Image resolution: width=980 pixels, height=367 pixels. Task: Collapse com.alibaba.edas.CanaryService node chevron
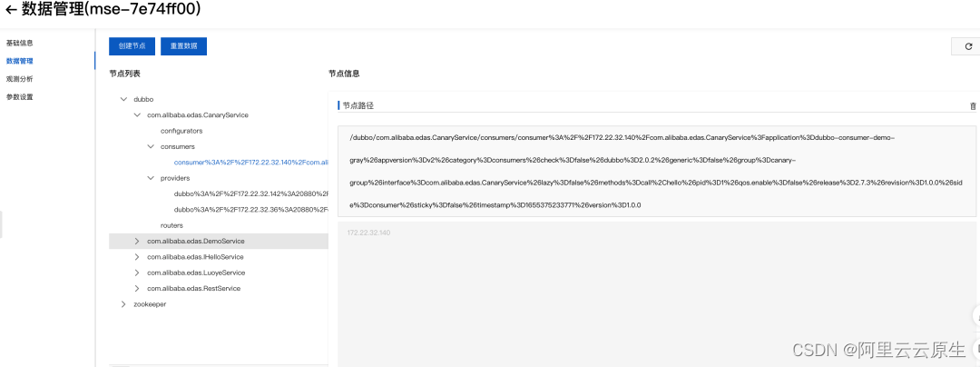coord(137,115)
